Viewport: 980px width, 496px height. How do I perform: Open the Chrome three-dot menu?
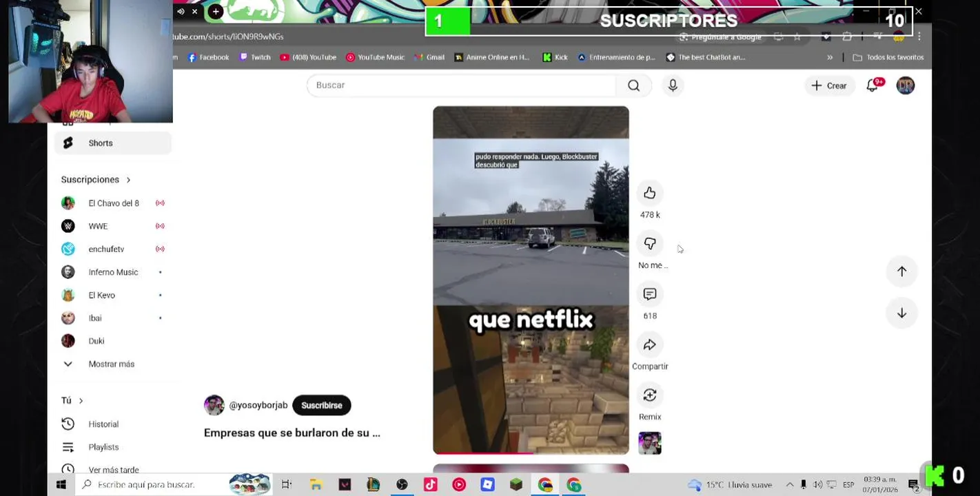[x=919, y=37]
